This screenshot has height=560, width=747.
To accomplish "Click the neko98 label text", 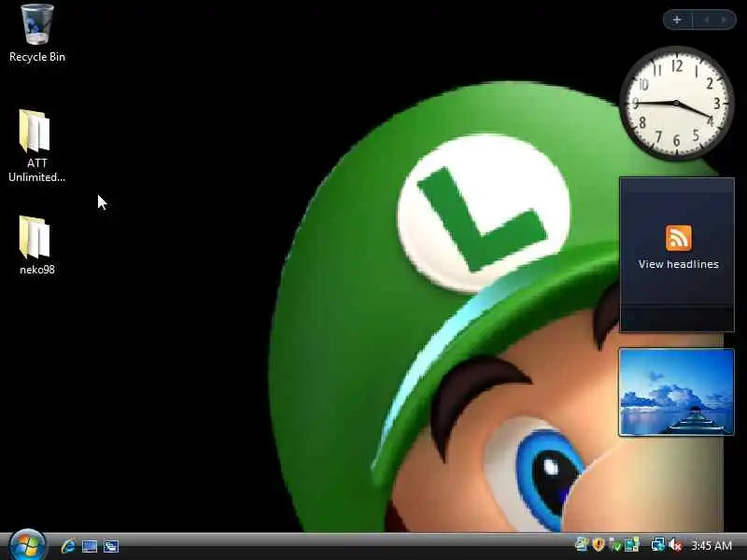I will (x=37, y=270).
